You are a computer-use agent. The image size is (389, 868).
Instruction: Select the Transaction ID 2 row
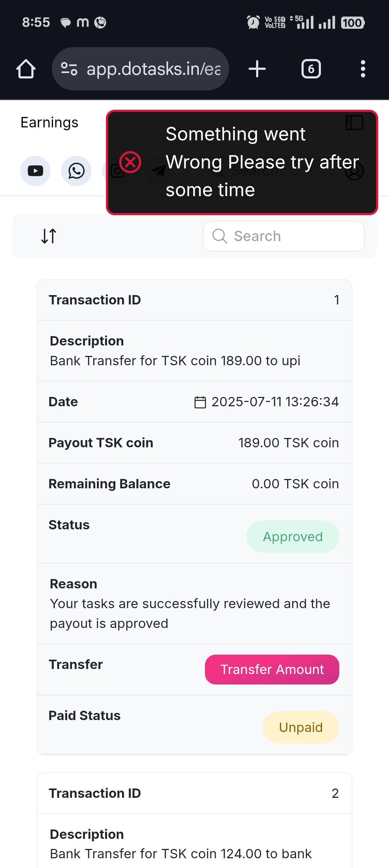194,793
